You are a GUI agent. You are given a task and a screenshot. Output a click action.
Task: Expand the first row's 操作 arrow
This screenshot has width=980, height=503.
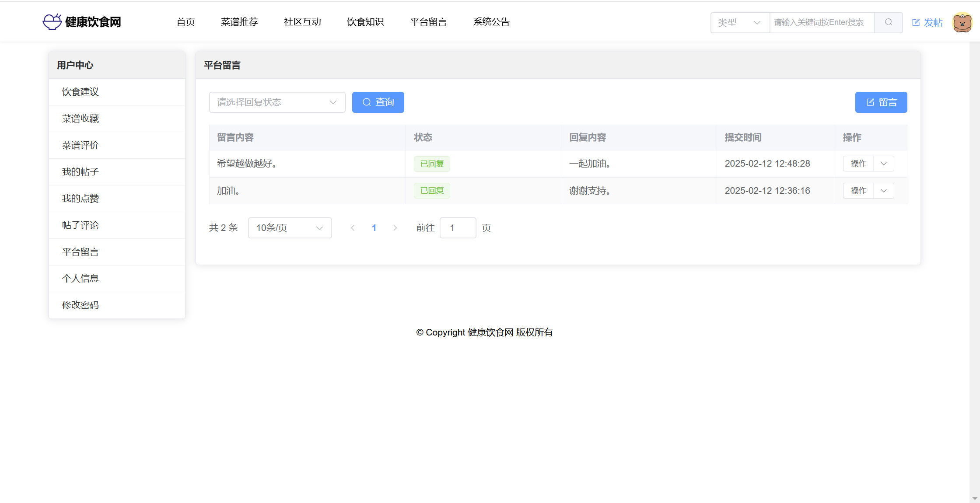(x=884, y=164)
